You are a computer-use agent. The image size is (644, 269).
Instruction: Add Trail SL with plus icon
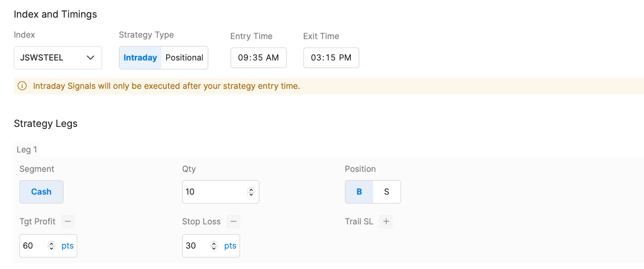386,221
